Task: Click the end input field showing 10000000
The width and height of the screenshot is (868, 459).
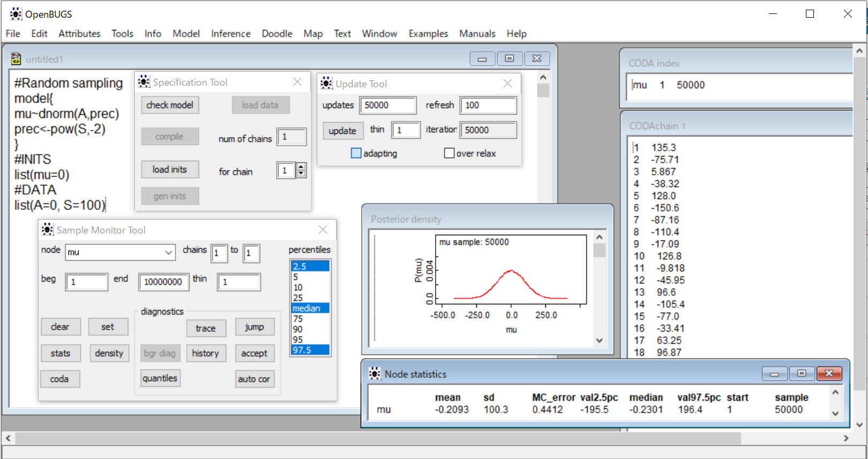Action: click(164, 282)
